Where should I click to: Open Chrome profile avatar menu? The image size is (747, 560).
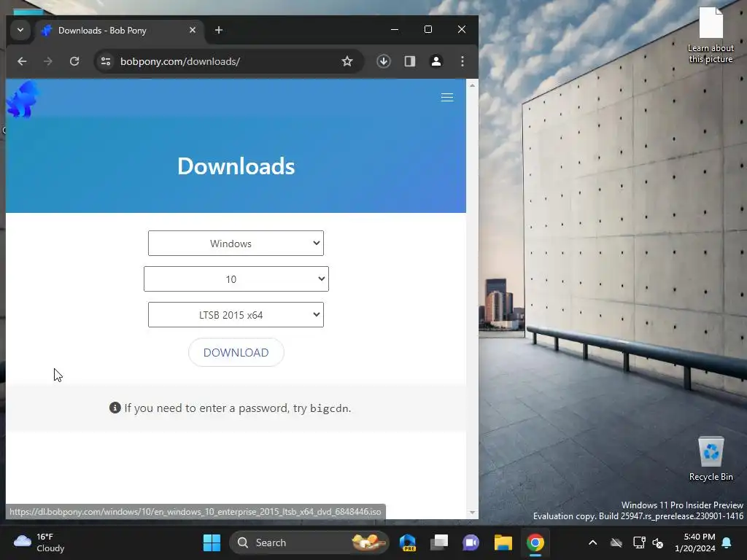coord(436,61)
